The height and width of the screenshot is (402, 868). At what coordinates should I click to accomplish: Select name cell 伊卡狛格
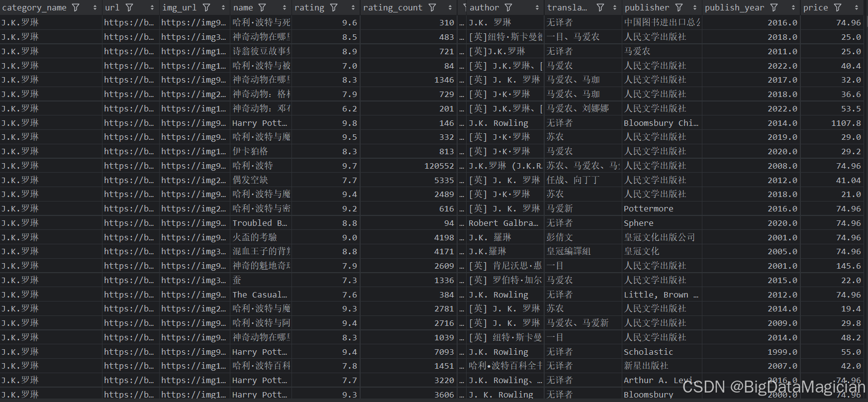pyautogui.click(x=250, y=151)
